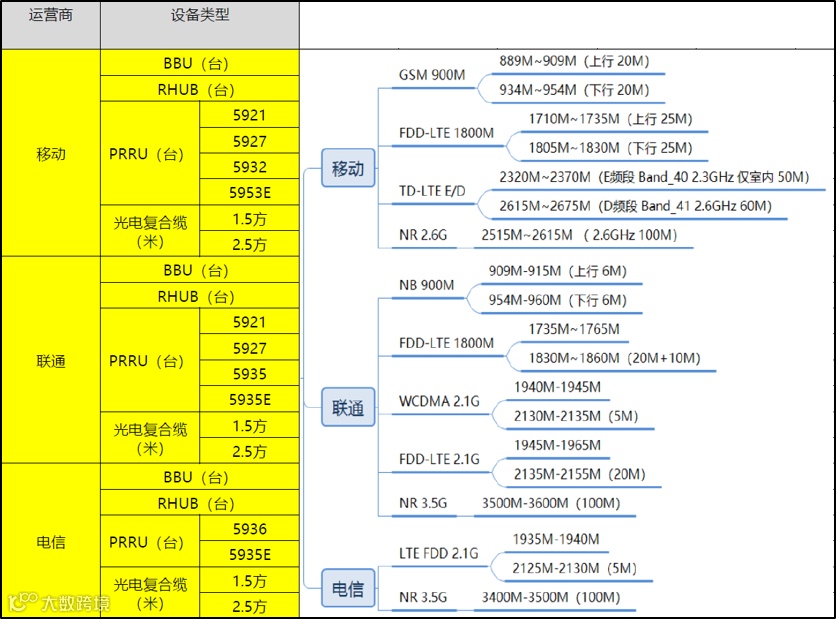Image resolution: width=836 pixels, height=619 pixels.
Task: Click the 运营商 column header
Action: coord(51,26)
